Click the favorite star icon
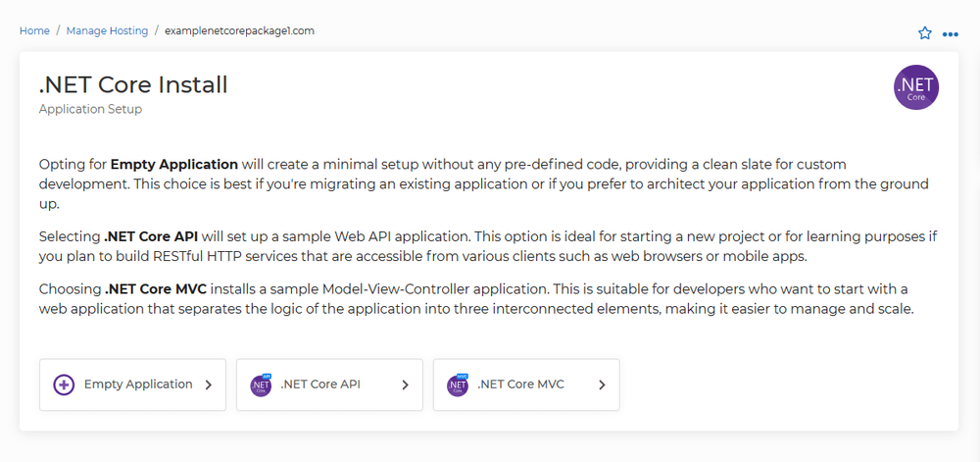Screen dimensions: 980x462 (x=924, y=33)
